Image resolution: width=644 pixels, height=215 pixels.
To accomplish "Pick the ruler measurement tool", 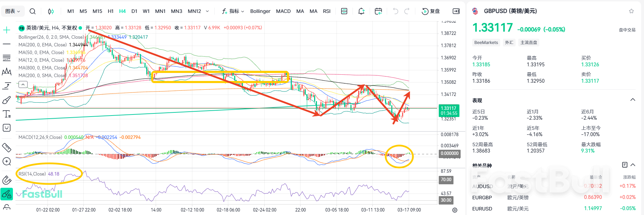I will coord(7,147).
